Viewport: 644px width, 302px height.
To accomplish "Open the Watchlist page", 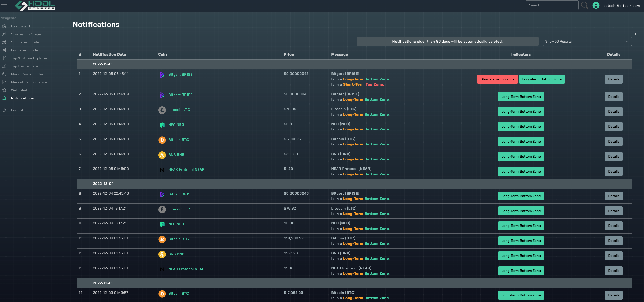I will coord(19,90).
